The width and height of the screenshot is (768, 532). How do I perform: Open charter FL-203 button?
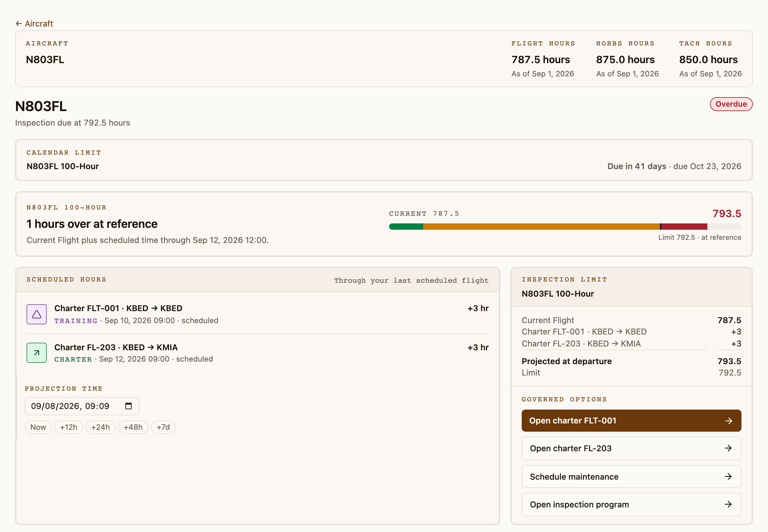click(x=631, y=448)
